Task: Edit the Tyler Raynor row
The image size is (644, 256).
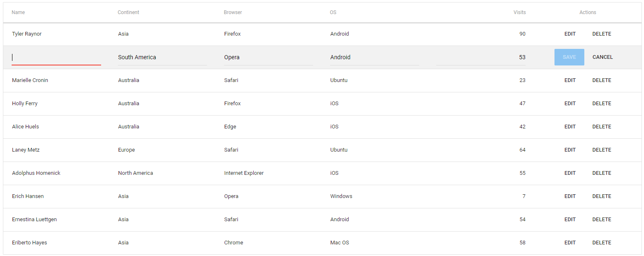Action: pyautogui.click(x=570, y=34)
